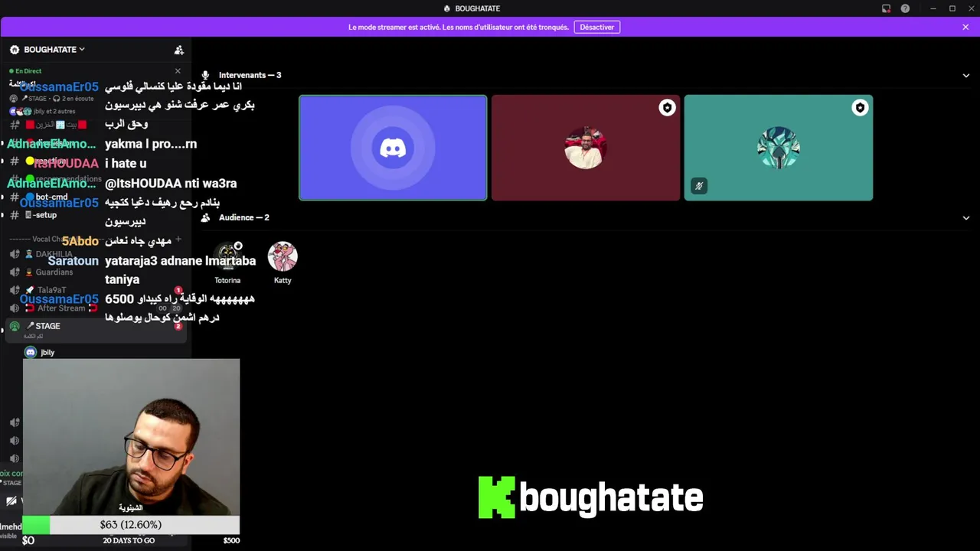This screenshot has height=551, width=980.
Task: Click the Désactiver streamer mode button
Action: (596, 27)
